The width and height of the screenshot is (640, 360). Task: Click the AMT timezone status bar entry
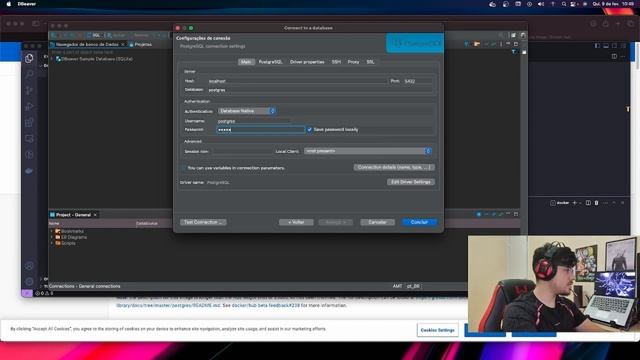point(397,286)
